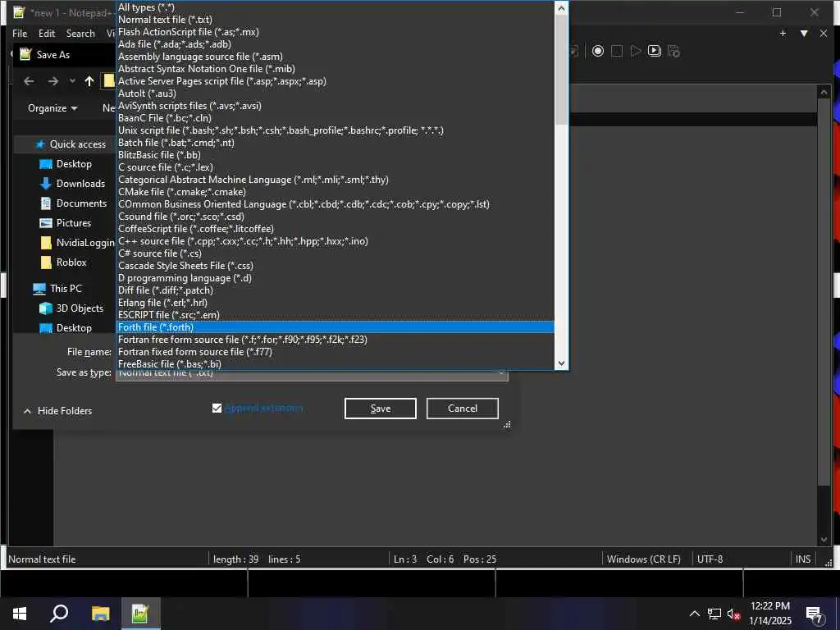Screen dimensions: 840x630
Task: Open Notepad++ Edit menu
Action: tap(47, 33)
